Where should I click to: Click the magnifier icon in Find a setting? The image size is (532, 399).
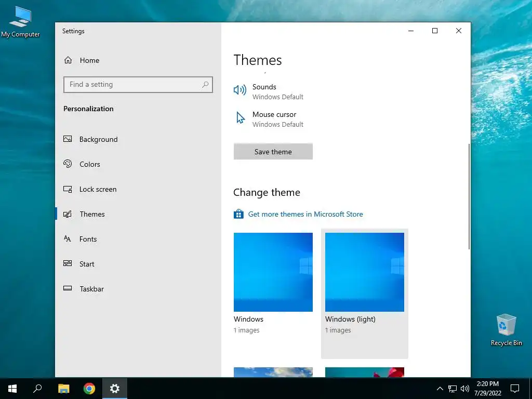click(x=205, y=85)
